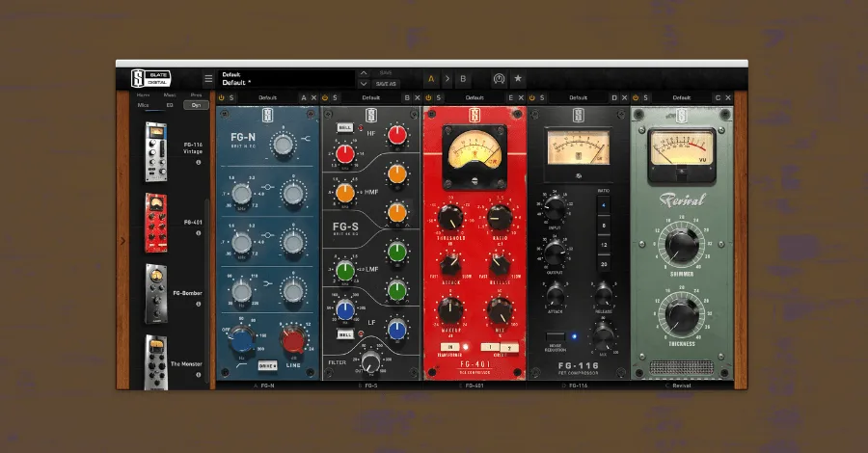Screen dimensions: 868x453
Task: Click the SAVE AS button
Action: pos(386,84)
